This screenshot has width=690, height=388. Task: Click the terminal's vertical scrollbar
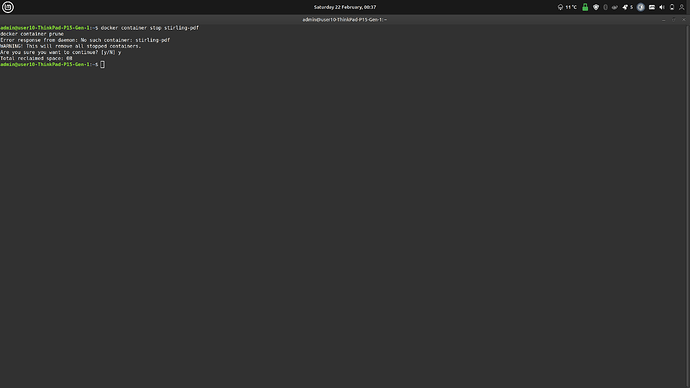pos(688,206)
